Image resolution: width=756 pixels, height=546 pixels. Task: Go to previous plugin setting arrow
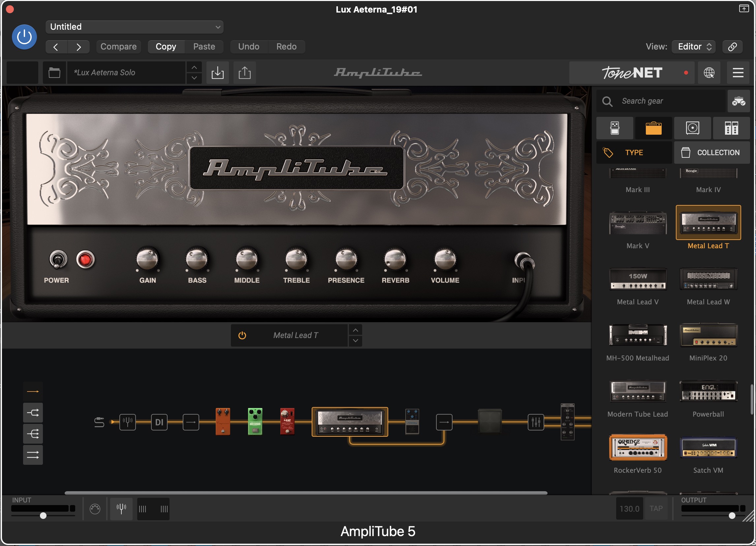pyautogui.click(x=56, y=47)
